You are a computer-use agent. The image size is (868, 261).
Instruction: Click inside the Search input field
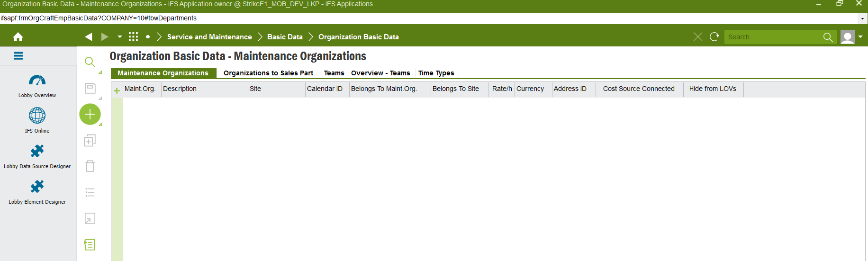(772, 37)
